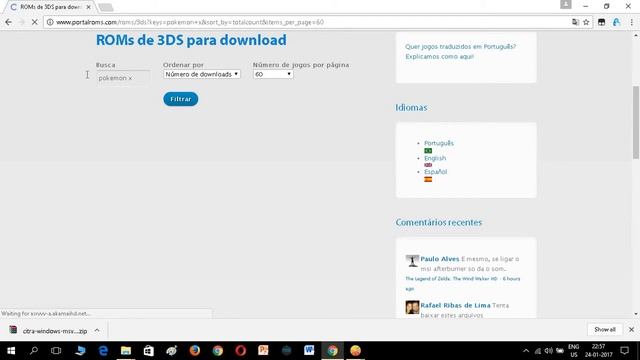
Task: Go back with the browser back arrow
Action: click(x=8, y=22)
